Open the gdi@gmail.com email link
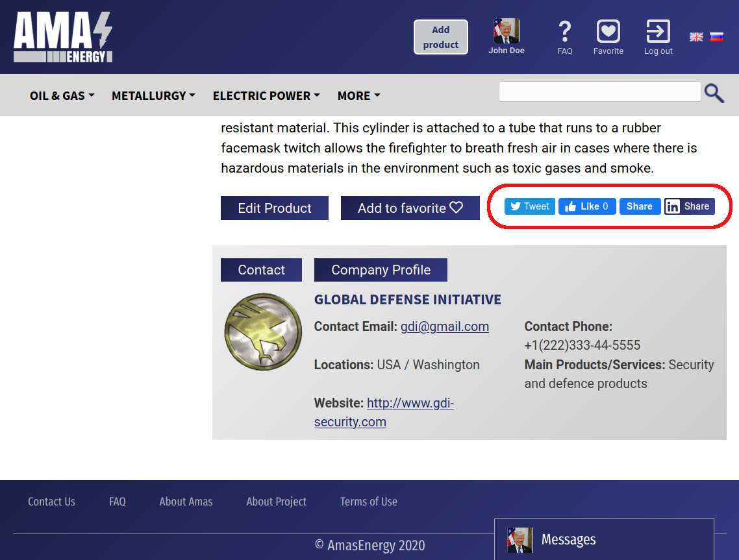The height and width of the screenshot is (560, 739). (x=444, y=326)
